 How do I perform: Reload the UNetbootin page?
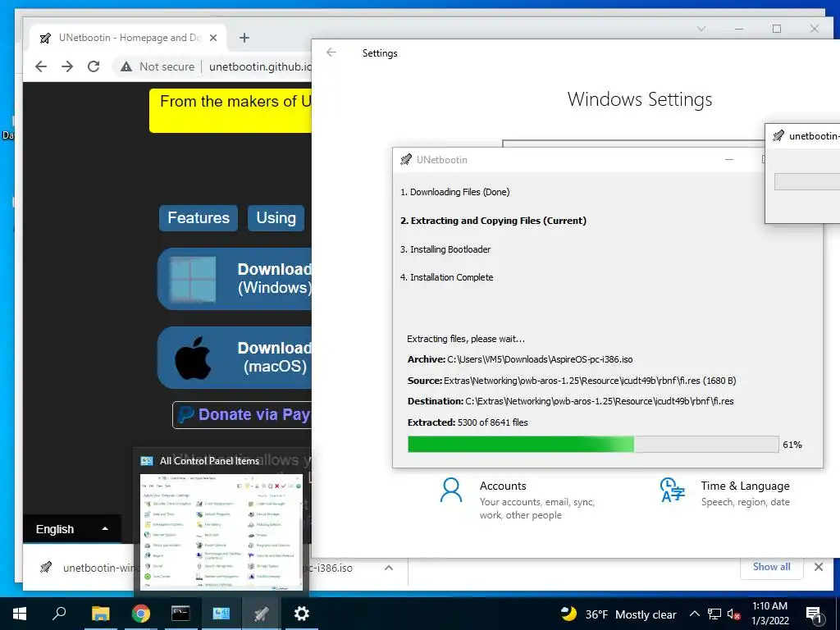[x=94, y=66]
